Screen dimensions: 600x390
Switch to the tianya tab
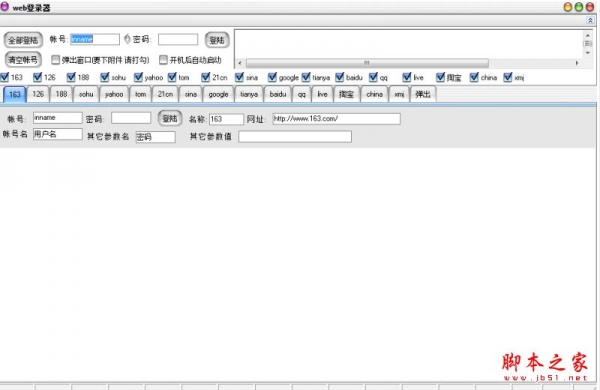249,94
